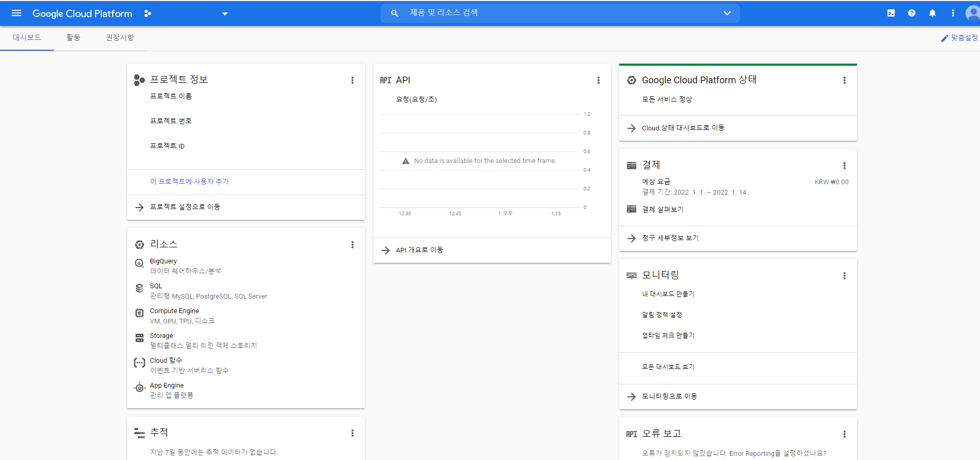The height and width of the screenshot is (460, 980).
Task: Open the help question mark icon
Action: click(912, 13)
